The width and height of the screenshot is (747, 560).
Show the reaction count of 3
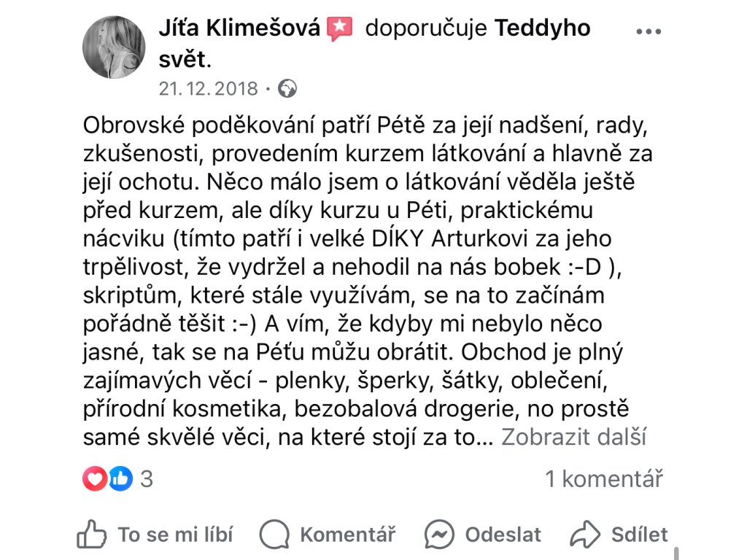(x=147, y=479)
